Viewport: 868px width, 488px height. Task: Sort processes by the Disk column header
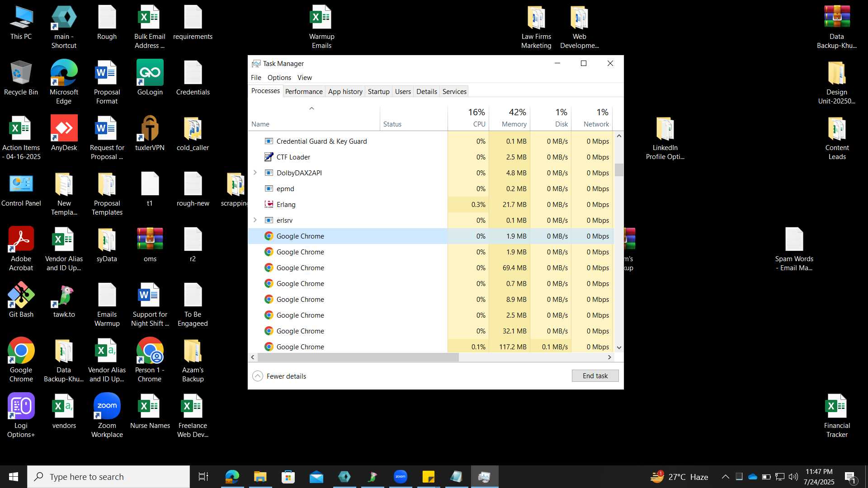pos(551,117)
